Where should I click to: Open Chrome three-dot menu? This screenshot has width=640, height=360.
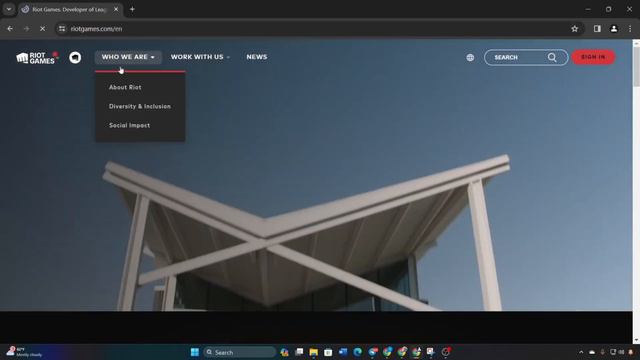[630, 29]
